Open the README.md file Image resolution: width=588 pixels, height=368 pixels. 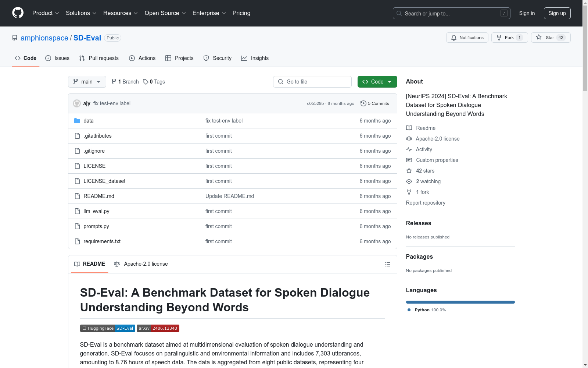tap(99, 196)
